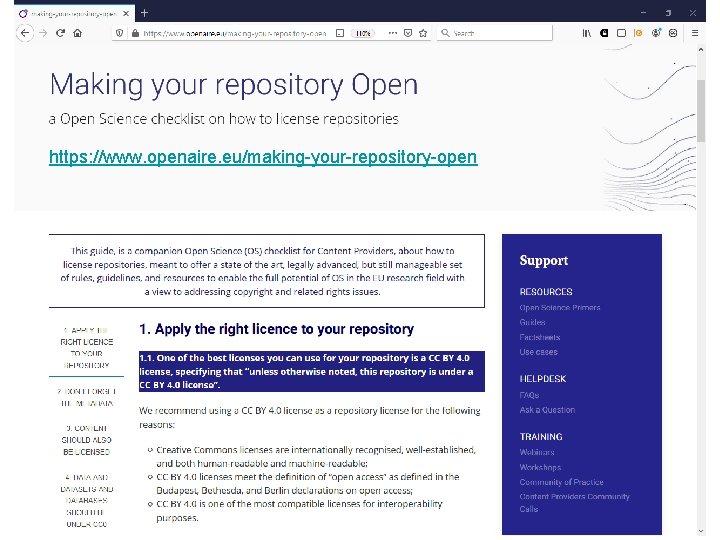Open the Library bookshelf icon
Screen dimensions: 720x540
(x=587, y=33)
